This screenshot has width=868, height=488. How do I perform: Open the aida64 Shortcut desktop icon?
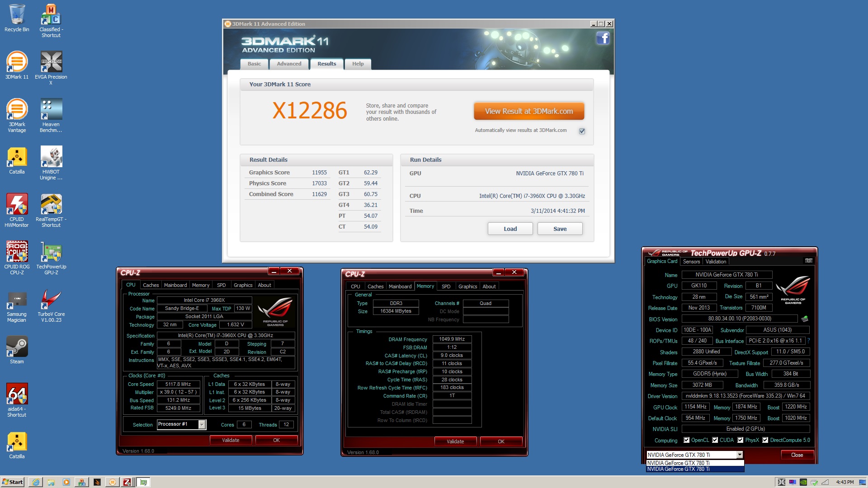tap(17, 400)
